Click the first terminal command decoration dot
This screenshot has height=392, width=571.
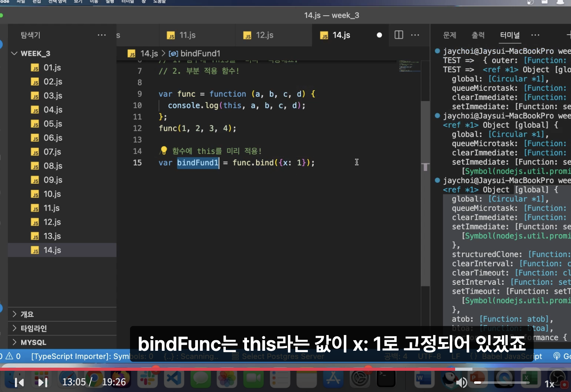click(437, 51)
